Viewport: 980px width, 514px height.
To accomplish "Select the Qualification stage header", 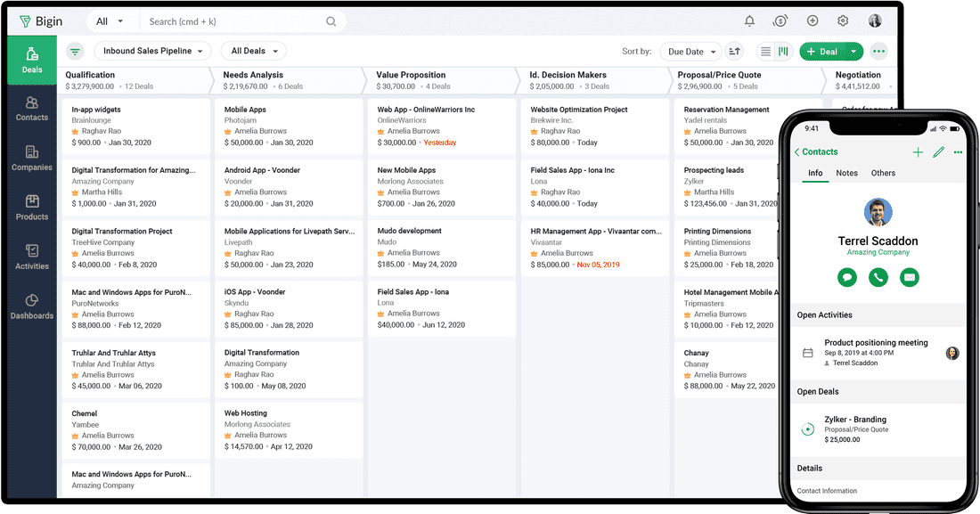I will (x=135, y=80).
